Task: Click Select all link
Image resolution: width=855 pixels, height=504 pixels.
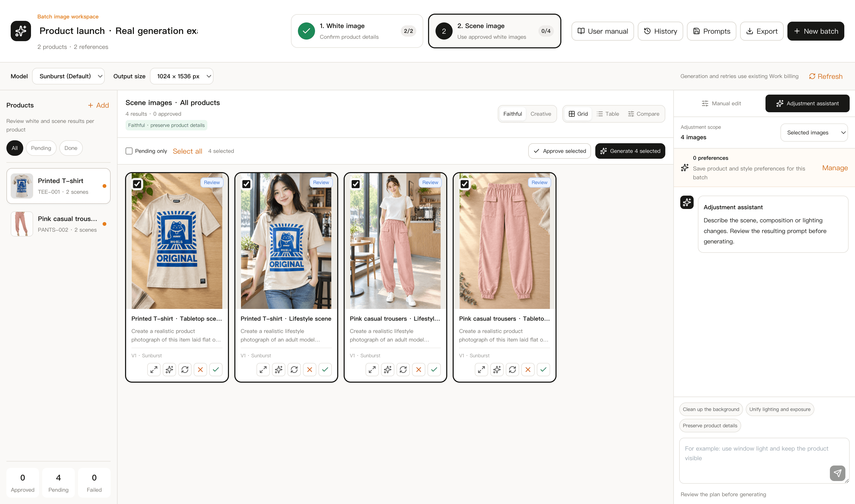Action: [x=188, y=151]
